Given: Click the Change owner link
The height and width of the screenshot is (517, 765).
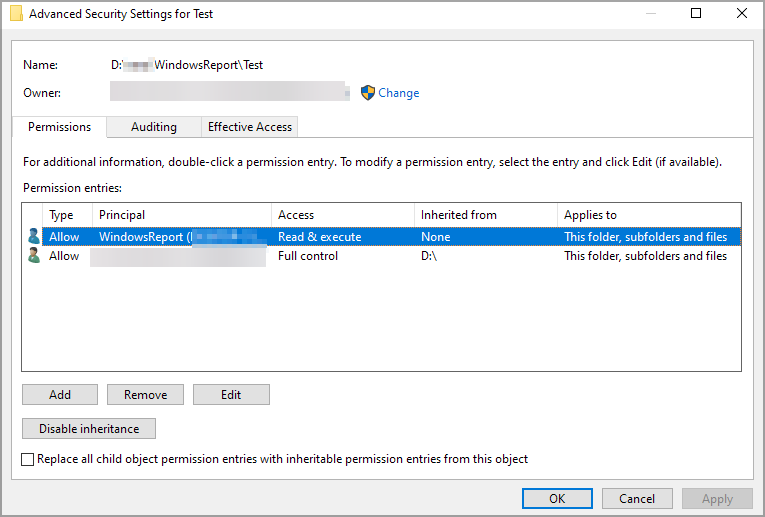Looking at the screenshot, I should [x=398, y=93].
